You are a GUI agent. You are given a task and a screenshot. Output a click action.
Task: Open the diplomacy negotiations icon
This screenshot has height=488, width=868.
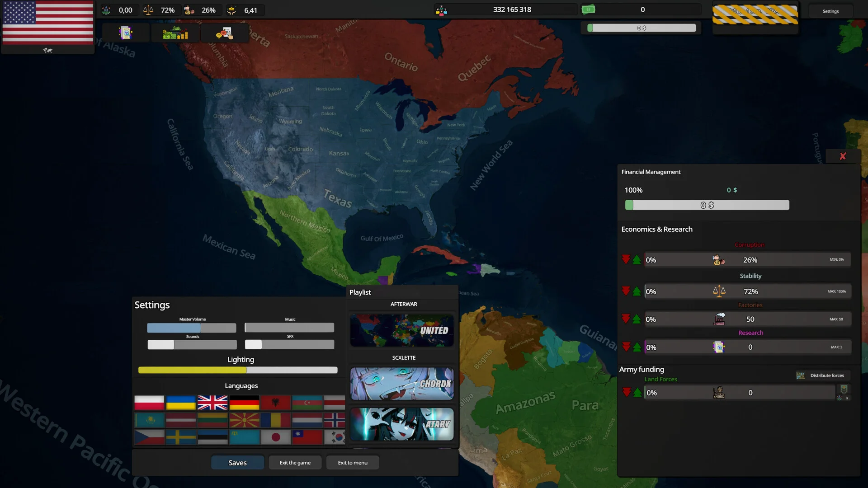click(225, 33)
